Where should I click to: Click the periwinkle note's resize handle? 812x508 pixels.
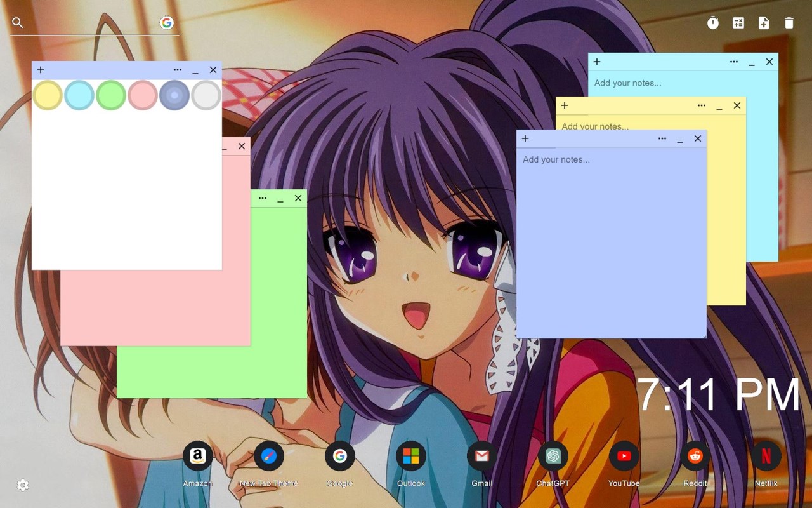pos(703,335)
